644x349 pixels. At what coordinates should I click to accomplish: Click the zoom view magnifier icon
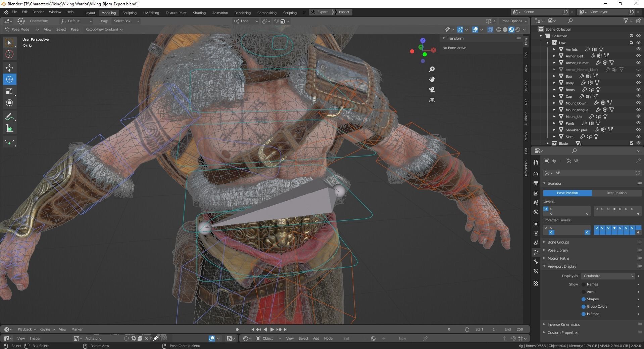(432, 69)
